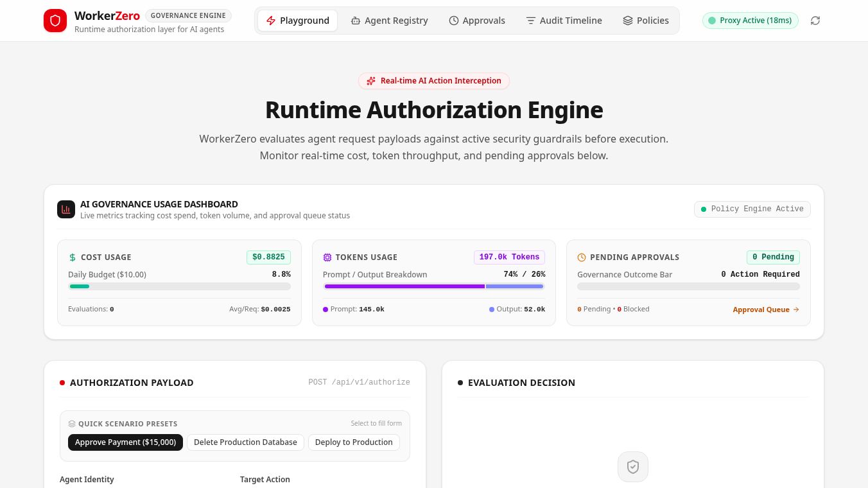Click the Daily Budget progress bar
This screenshot has width=868, height=488.
click(x=179, y=286)
